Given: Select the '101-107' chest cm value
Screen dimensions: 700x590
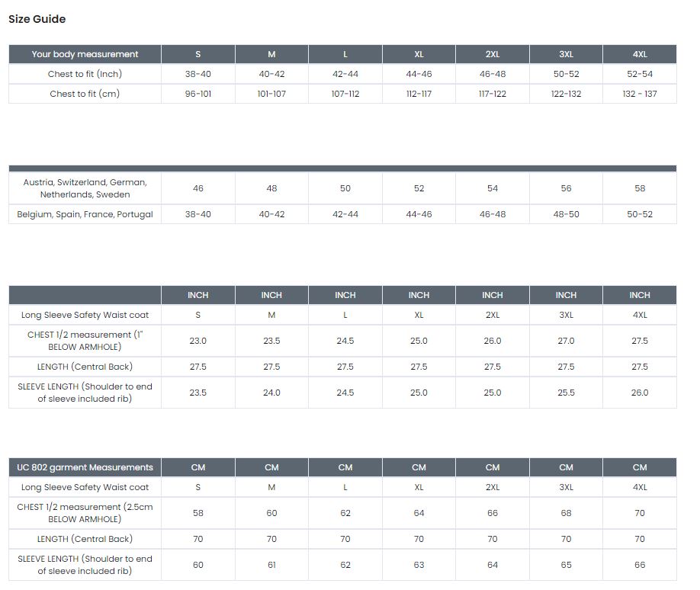Looking at the screenshot, I should [271, 94].
